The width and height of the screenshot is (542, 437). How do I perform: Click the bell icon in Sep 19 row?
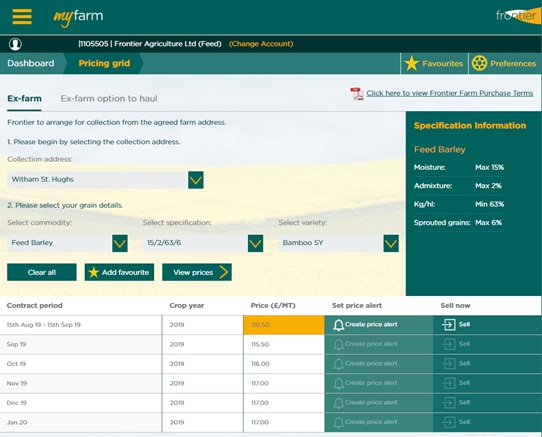pyautogui.click(x=338, y=344)
